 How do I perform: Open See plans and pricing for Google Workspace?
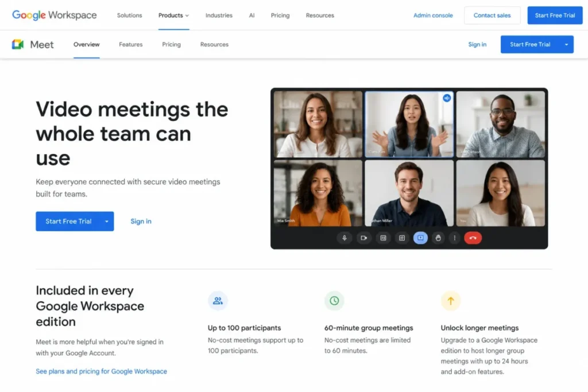pyautogui.click(x=101, y=371)
